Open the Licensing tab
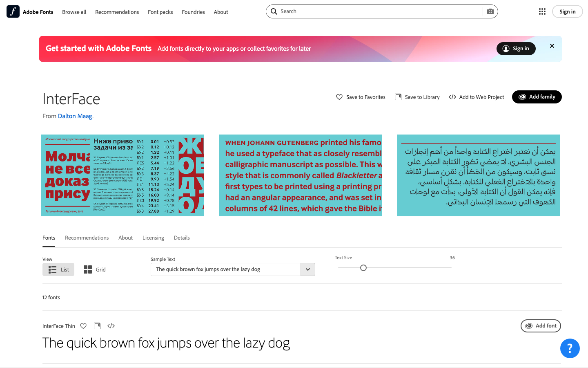The height and width of the screenshot is (368, 588). tap(153, 238)
